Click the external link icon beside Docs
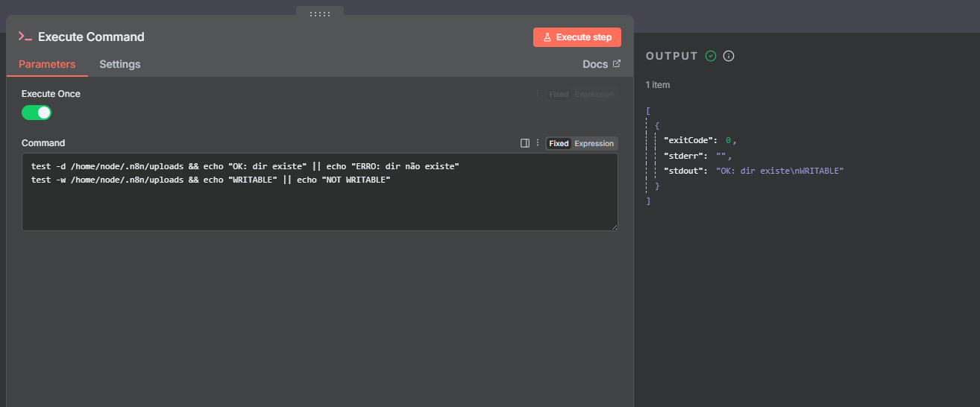Image resolution: width=980 pixels, height=407 pixels. (x=617, y=64)
